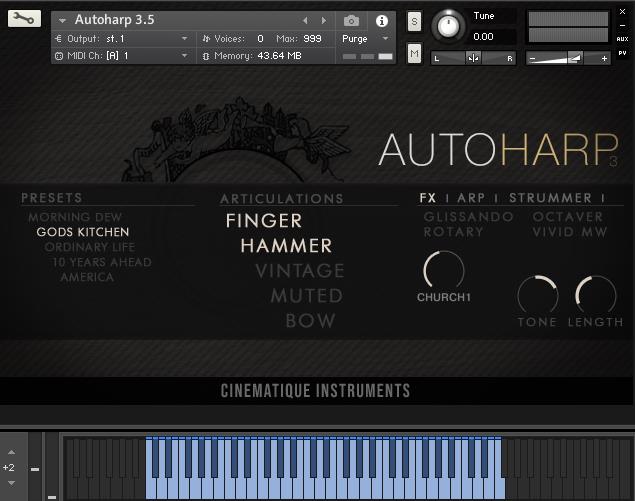Select the Ordinary Life preset
The image size is (635, 501).
click(x=90, y=247)
